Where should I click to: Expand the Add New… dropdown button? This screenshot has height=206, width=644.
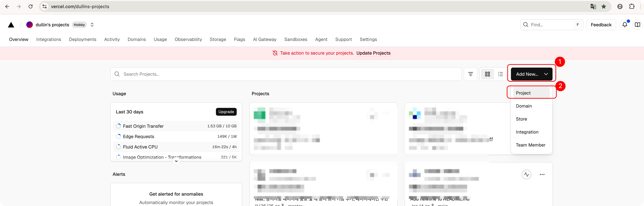pyautogui.click(x=532, y=74)
